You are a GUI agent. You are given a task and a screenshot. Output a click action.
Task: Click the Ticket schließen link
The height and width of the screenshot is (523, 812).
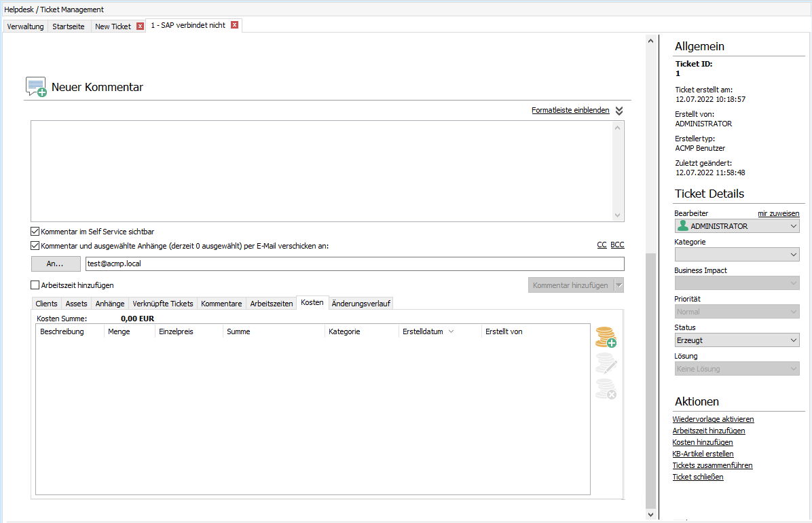click(x=697, y=477)
